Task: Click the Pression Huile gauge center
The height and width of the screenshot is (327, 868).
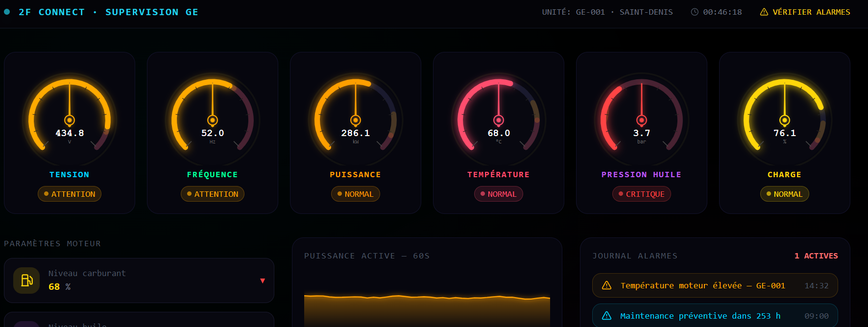Action: tap(641, 120)
